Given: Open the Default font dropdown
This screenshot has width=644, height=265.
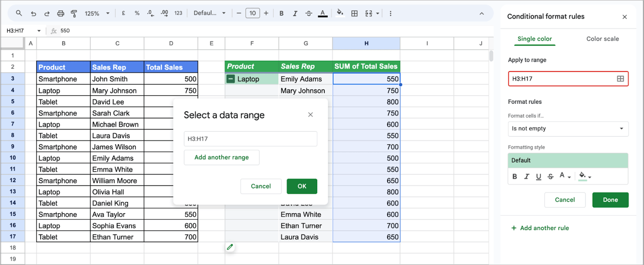Looking at the screenshot, I should point(209,13).
